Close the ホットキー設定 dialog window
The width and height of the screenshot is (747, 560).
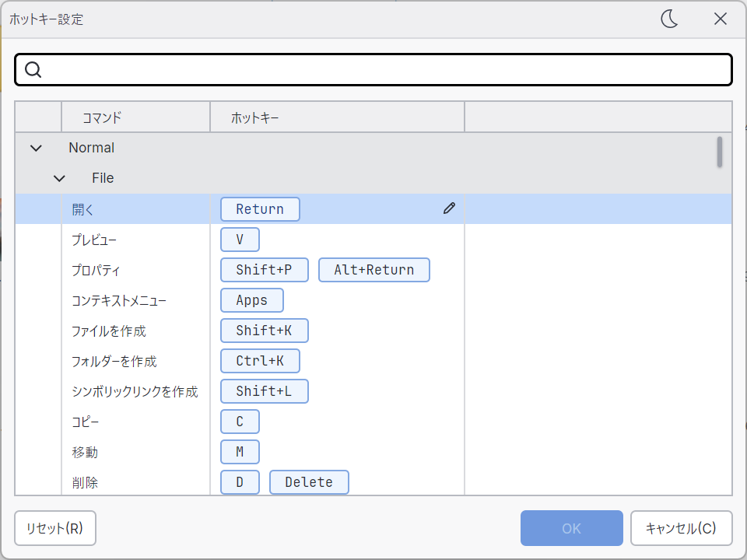720,19
